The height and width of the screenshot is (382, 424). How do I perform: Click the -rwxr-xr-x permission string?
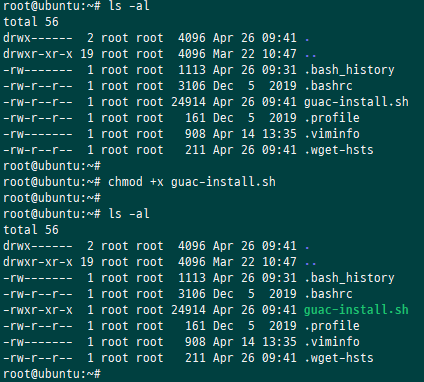tap(38, 310)
